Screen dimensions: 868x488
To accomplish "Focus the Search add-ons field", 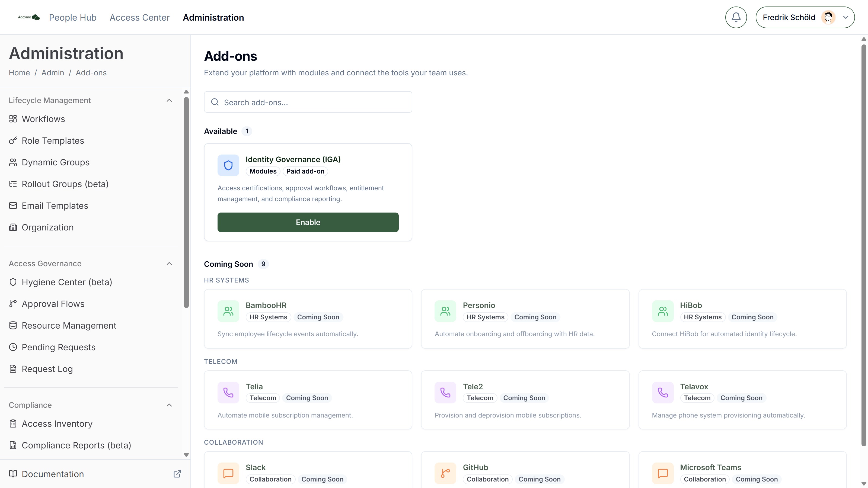I will (x=308, y=102).
